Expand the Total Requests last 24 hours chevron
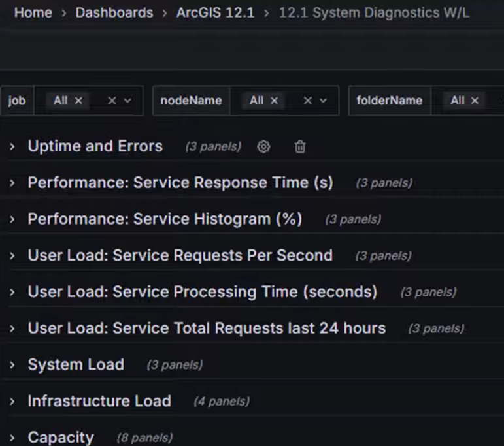 point(12,328)
